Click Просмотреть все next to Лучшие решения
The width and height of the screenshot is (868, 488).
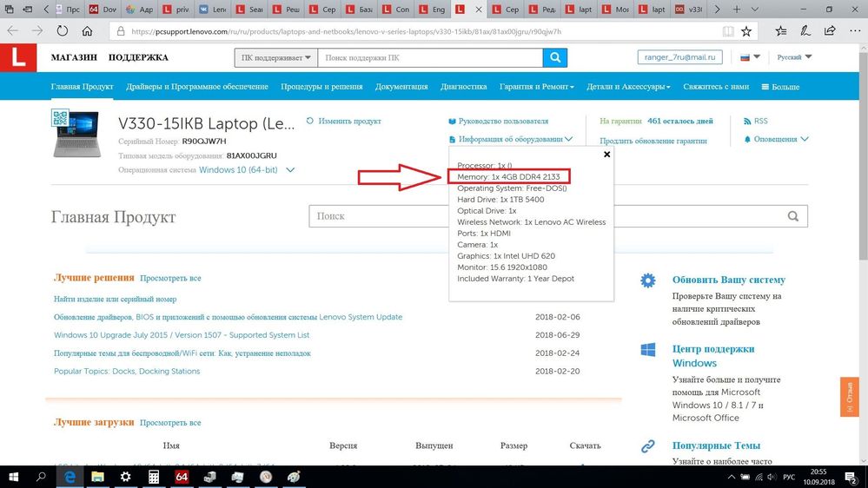(x=170, y=279)
